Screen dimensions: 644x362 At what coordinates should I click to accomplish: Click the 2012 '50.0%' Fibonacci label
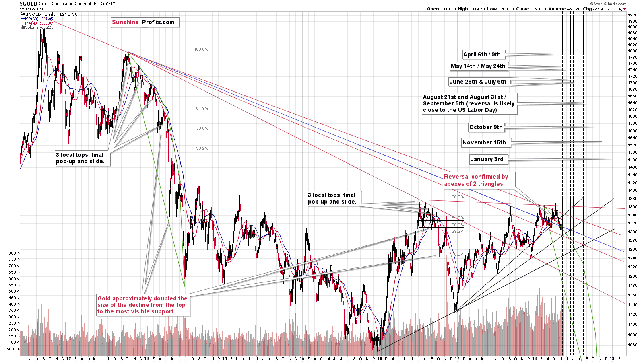(x=202, y=128)
